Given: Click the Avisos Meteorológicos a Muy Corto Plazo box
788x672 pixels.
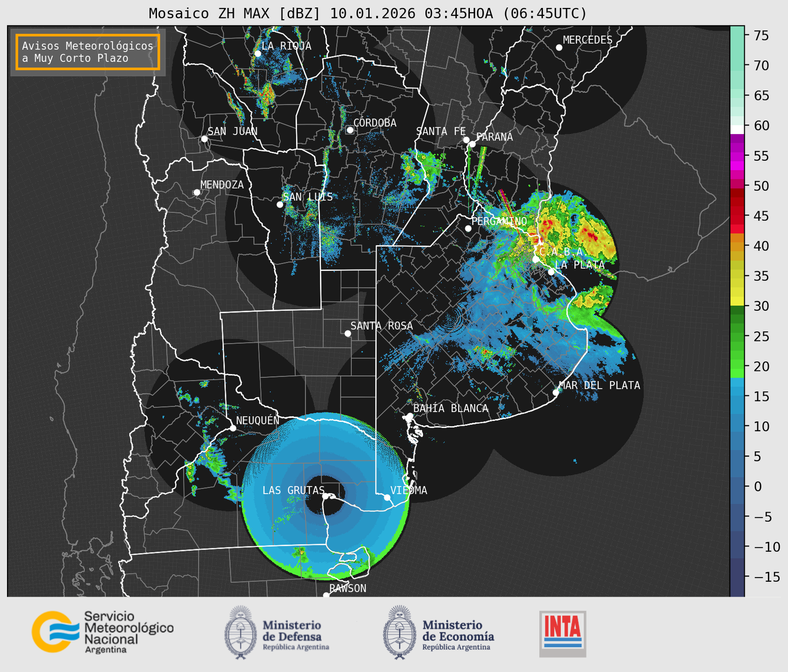Looking at the screenshot, I should point(88,52).
